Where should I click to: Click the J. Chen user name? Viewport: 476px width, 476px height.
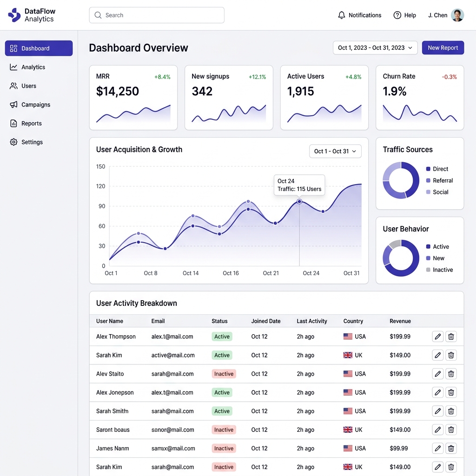(x=437, y=15)
